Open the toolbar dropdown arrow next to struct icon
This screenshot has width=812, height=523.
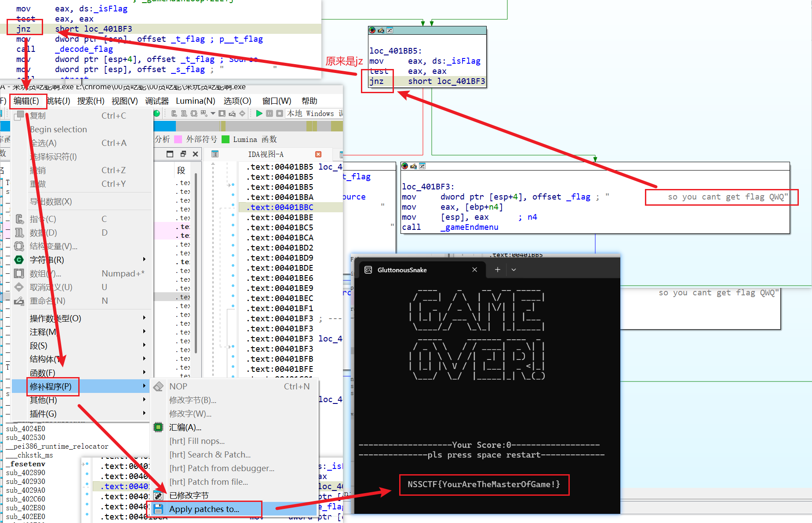click(213, 113)
